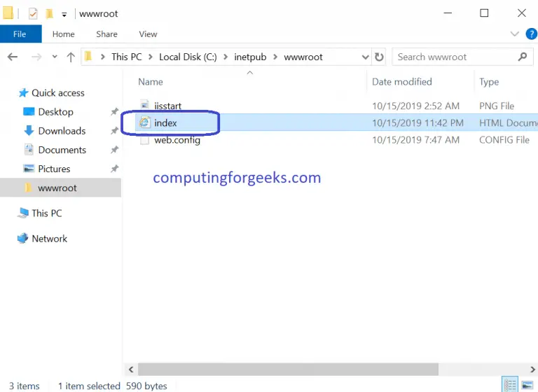Click the horizontal scrollbar track
Viewport: 538px width, 392px height.
tap(483, 369)
